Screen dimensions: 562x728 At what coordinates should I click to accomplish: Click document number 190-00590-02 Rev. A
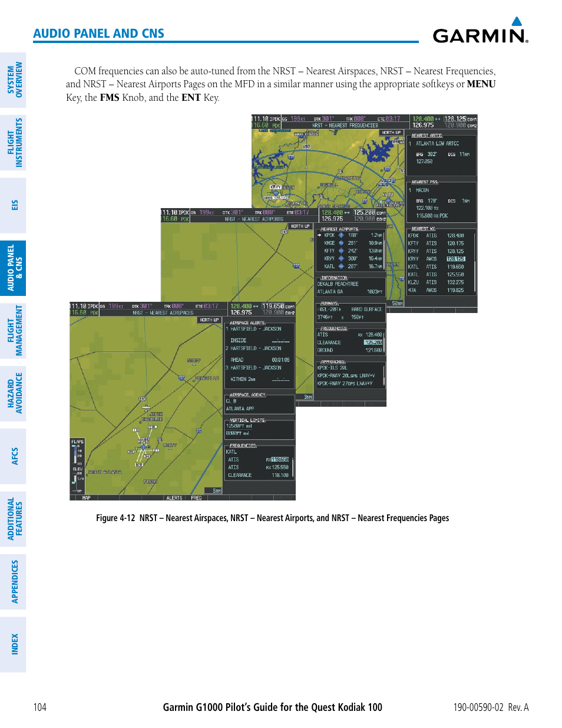point(491,707)
